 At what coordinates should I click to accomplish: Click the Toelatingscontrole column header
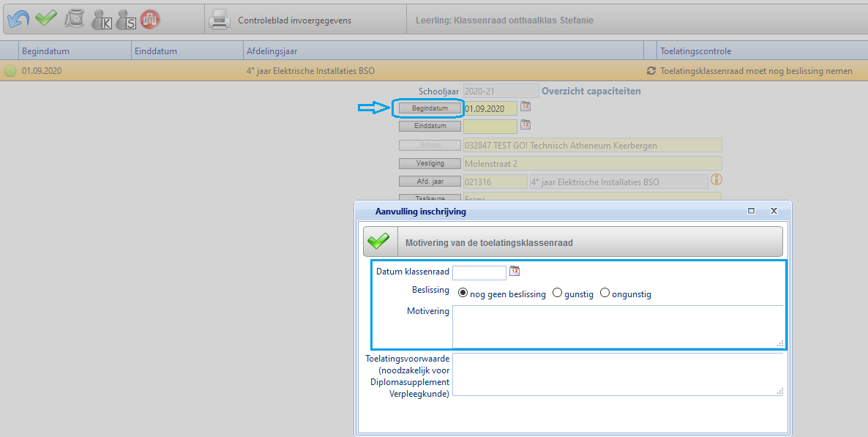[x=695, y=51]
